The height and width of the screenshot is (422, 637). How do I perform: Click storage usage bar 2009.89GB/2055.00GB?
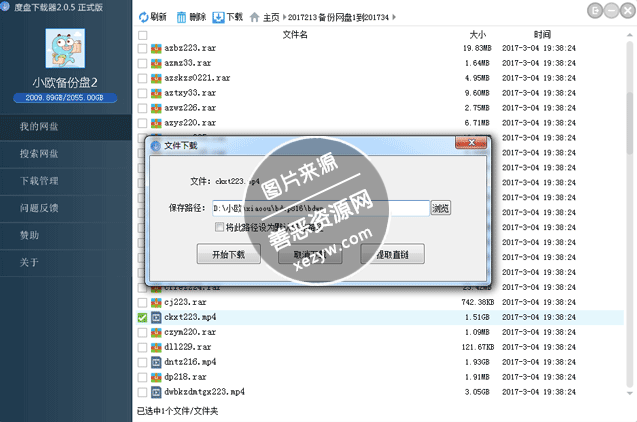(x=65, y=98)
